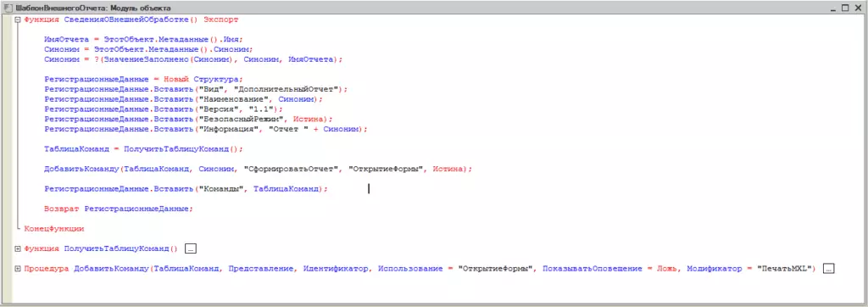This screenshot has width=868, height=307.
Task: Open the collapsed body marker after "ПечатьMXL")
Action: pyautogui.click(x=828, y=268)
